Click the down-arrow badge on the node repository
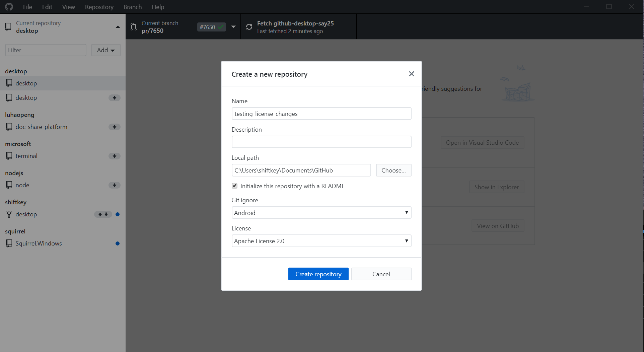 (x=114, y=185)
